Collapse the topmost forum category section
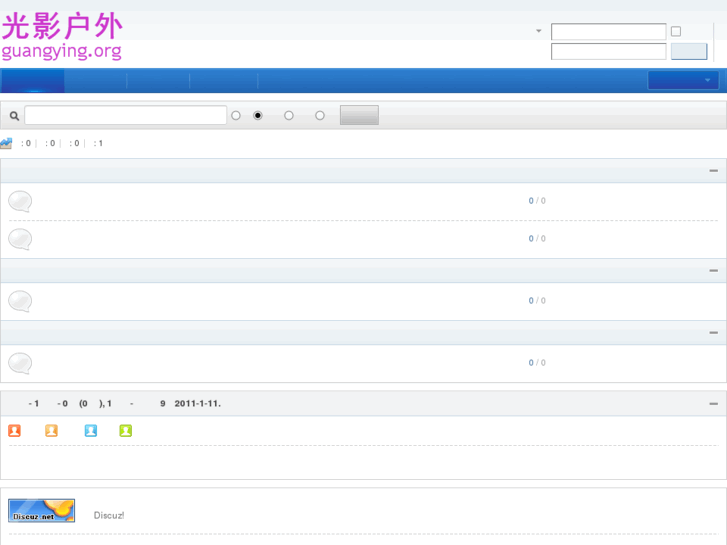The height and width of the screenshot is (545, 727). 714,171
